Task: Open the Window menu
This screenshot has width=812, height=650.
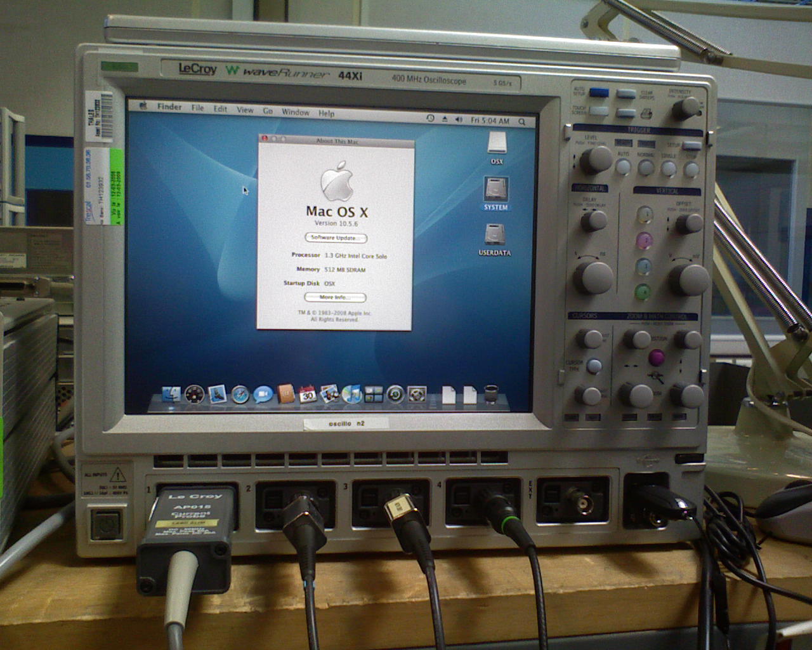Action: pos(296,112)
